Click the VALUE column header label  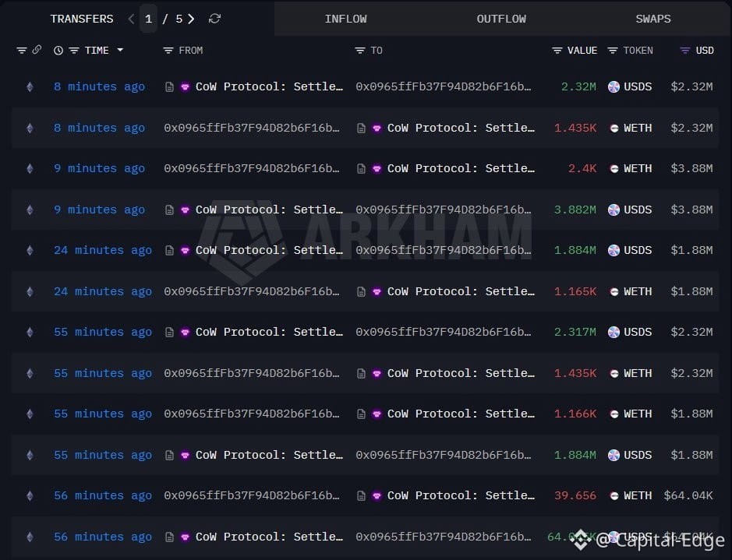pyautogui.click(x=582, y=51)
